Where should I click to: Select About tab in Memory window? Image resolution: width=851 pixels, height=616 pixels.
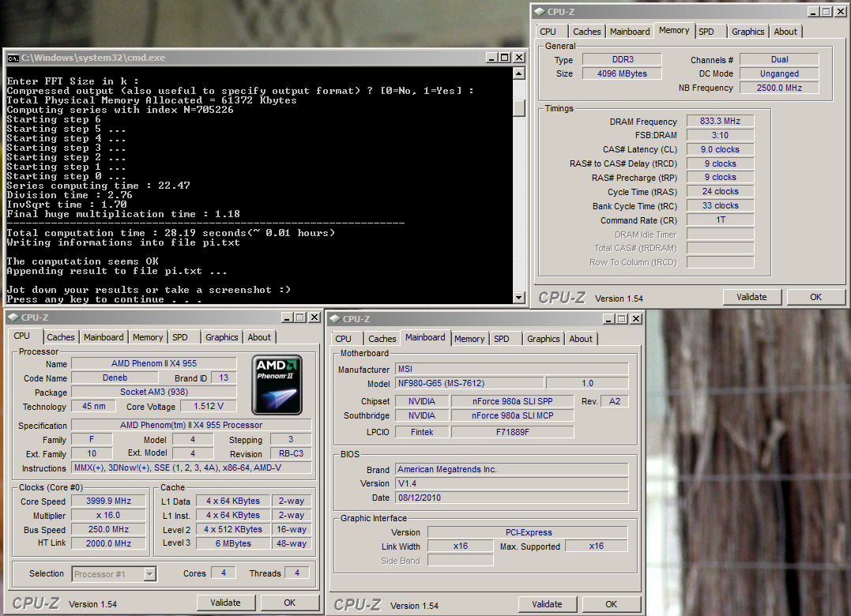(785, 32)
